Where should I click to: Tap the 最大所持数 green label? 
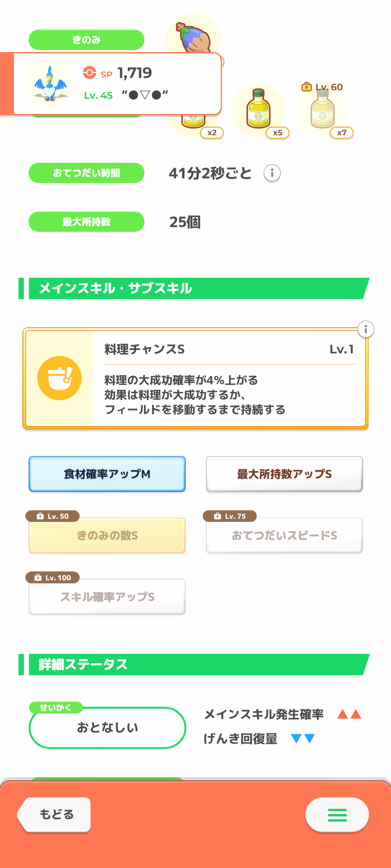86,222
